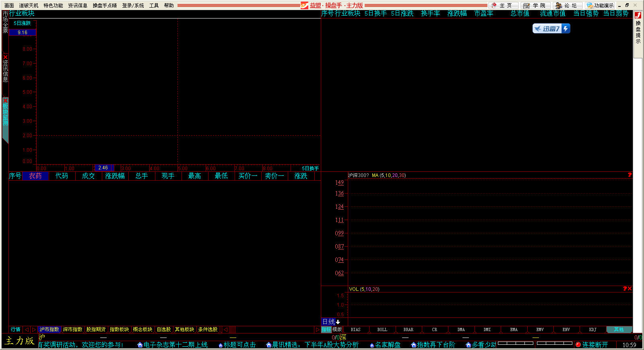Click the red help question mark beside 沪深300

pos(630,175)
